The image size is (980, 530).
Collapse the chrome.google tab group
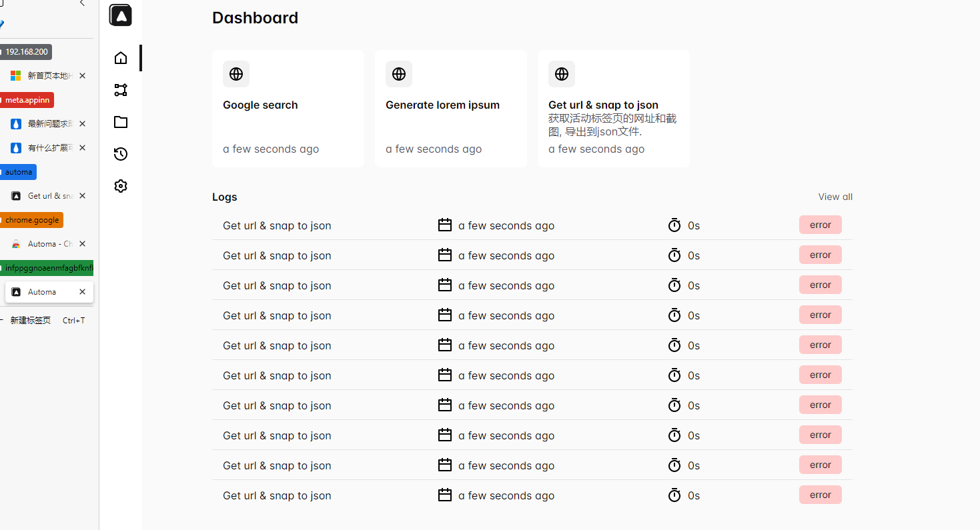[32, 220]
